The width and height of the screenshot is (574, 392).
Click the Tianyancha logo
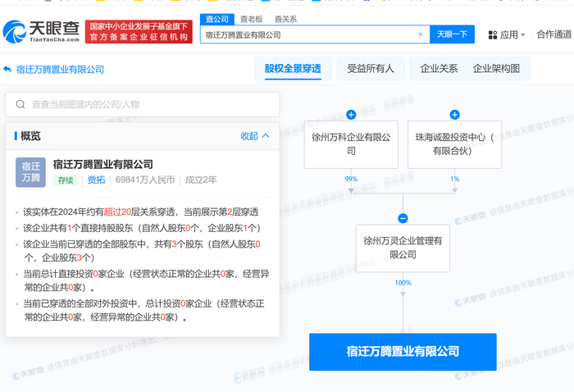click(41, 32)
